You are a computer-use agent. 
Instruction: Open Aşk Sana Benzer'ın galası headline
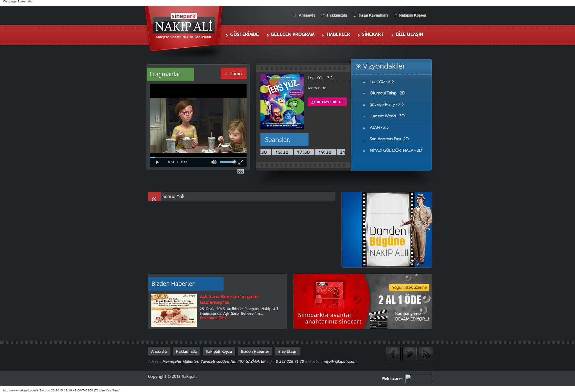(230, 299)
